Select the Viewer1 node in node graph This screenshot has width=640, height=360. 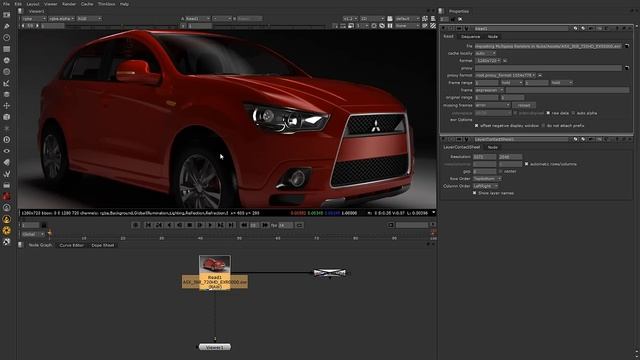click(215, 347)
